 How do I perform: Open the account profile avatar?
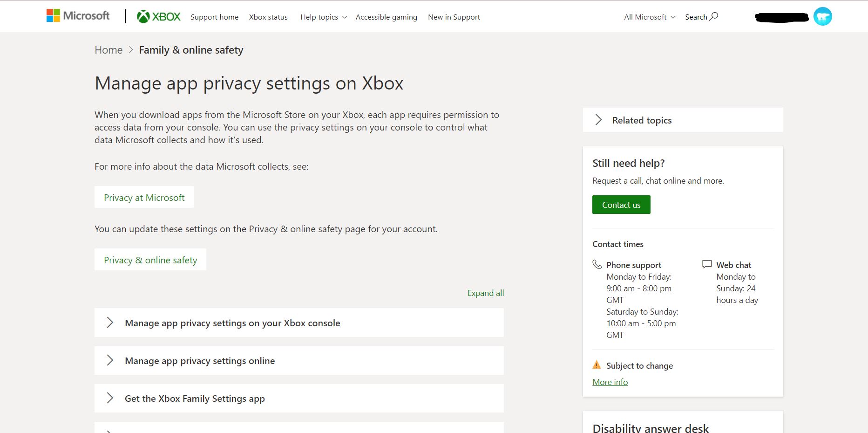(822, 16)
